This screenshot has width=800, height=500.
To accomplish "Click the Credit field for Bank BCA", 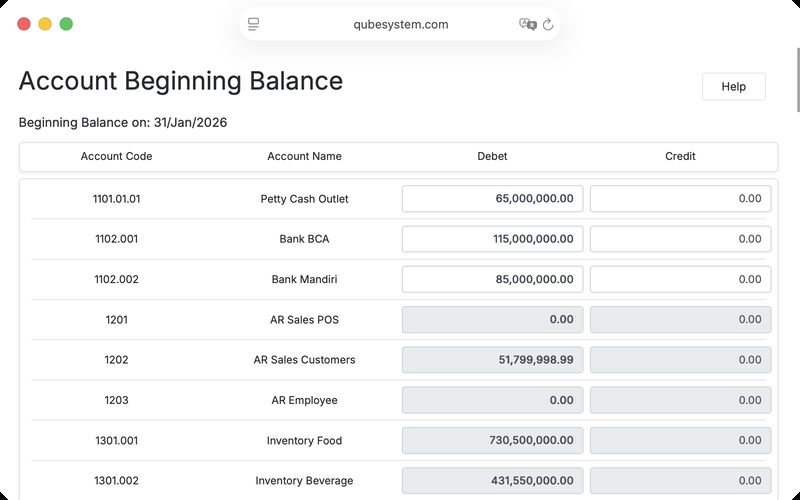I will (681, 239).
